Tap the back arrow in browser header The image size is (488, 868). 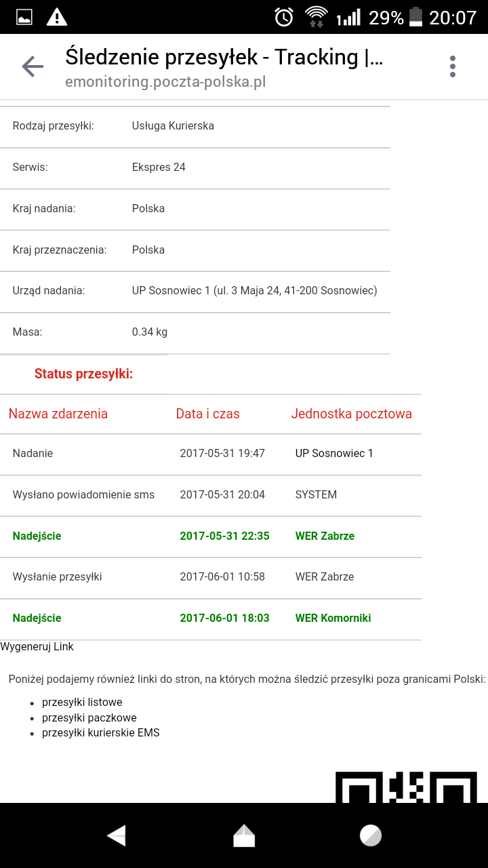coord(33,66)
